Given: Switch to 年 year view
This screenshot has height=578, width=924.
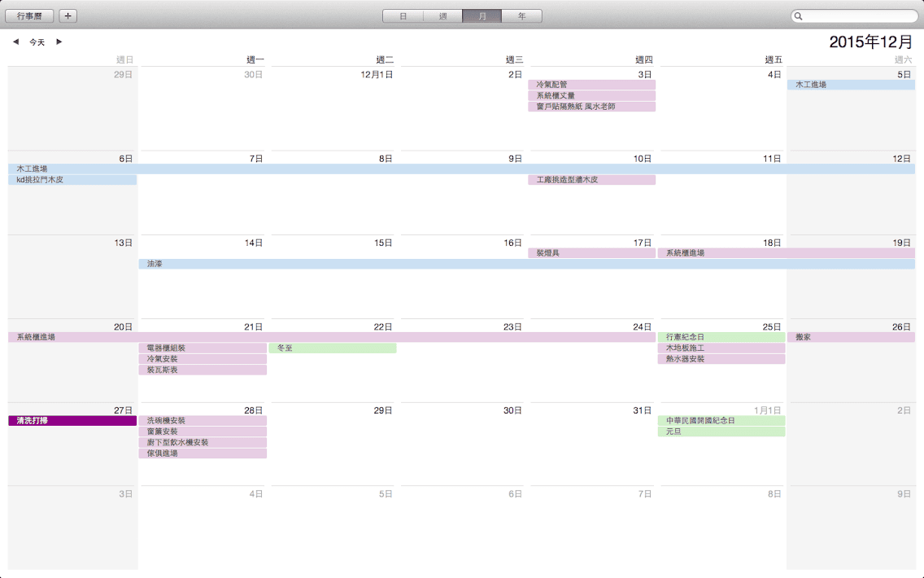Looking at the screenshot, I should pyautogui.click(x=521, y=15).
